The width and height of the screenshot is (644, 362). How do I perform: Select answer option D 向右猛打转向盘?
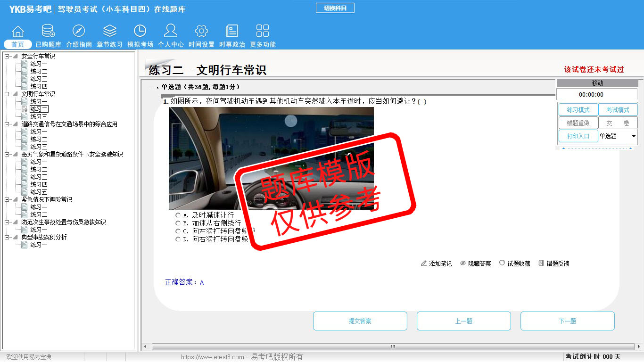[x=178, y=239]
